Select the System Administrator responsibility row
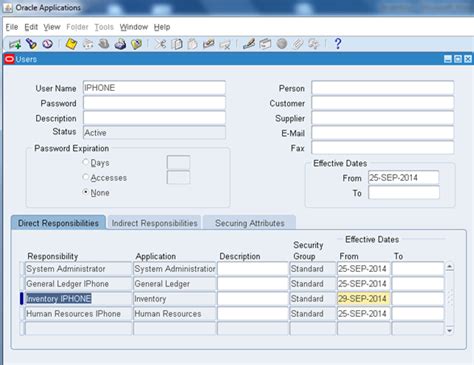Viewport: 474px width, 365px height. tap(79, 269)
